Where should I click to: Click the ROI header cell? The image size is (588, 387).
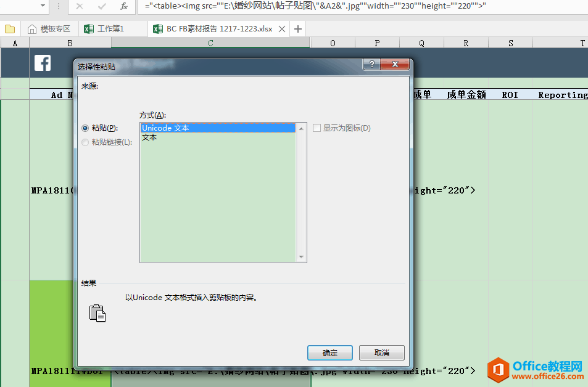click(x=510, y=95)
